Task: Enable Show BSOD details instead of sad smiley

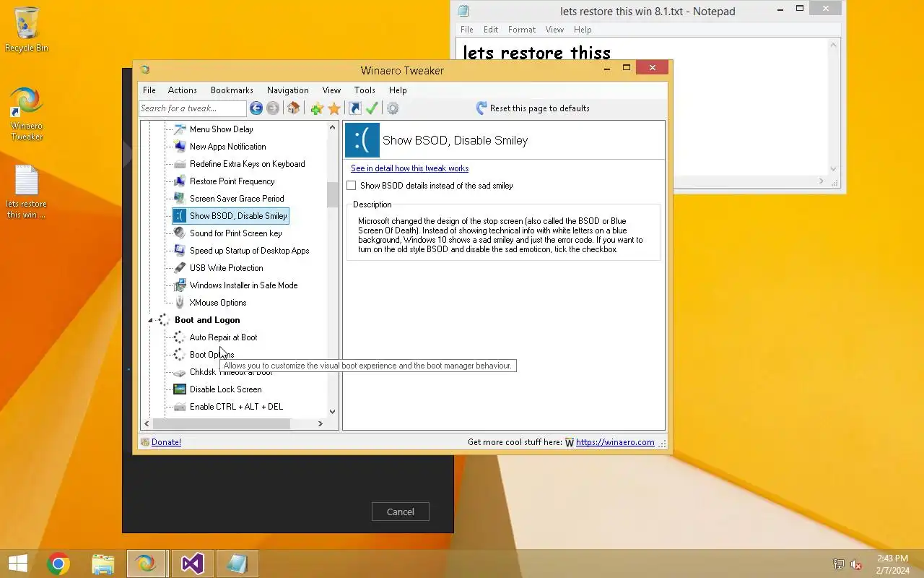Action: 352,186
